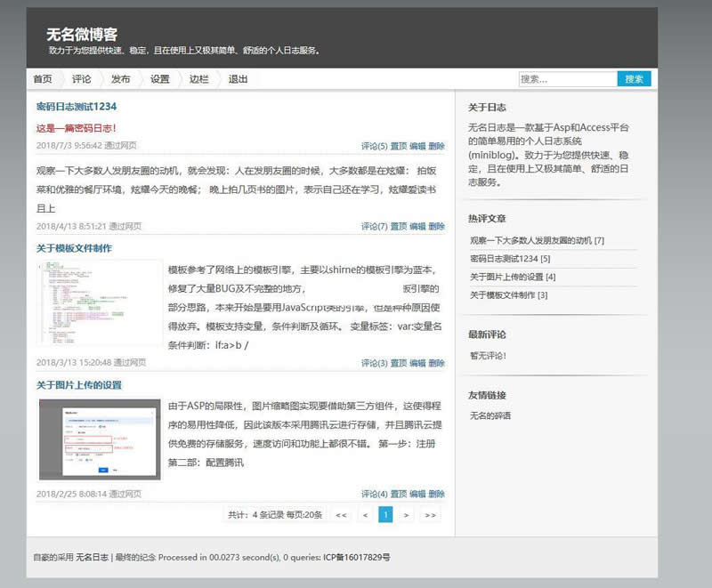This screenshot has height=588, width=712.
Task: Click the 关于模板文件制作 code thumbnail image
Action: [100, 302]
